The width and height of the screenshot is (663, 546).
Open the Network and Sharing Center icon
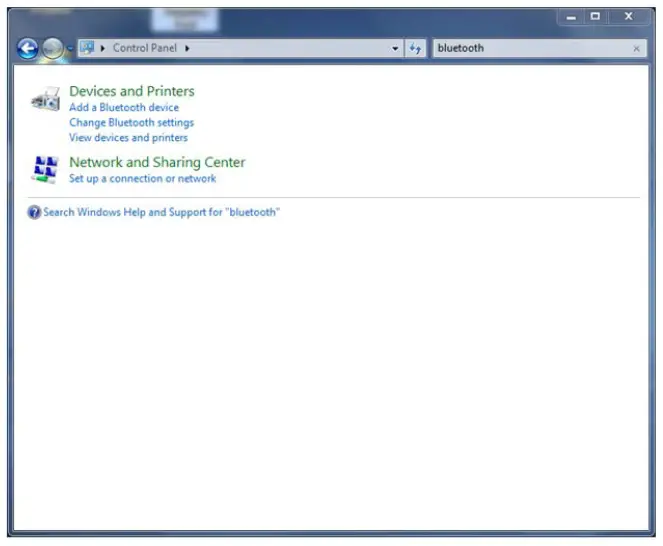click(45, 170)
